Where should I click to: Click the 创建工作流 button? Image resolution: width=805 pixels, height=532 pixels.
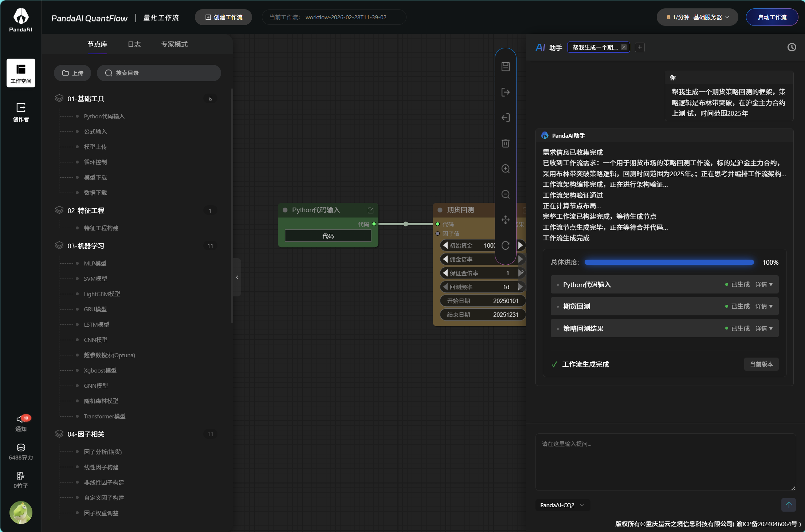coord(223,17)
